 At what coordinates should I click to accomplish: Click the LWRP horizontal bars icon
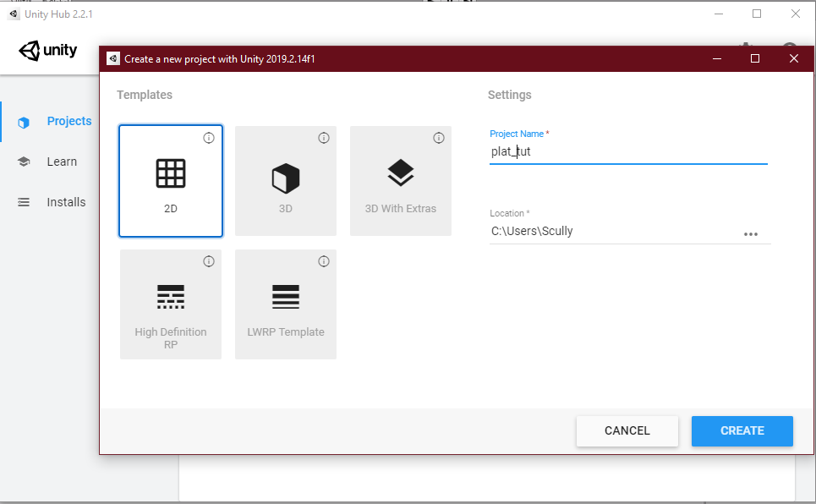point(286,297)
